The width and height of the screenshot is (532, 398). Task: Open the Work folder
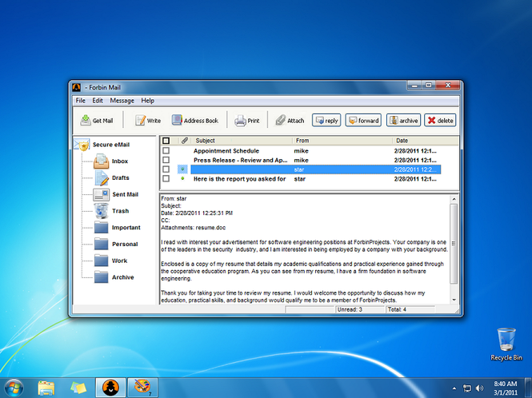pos(110,261)
